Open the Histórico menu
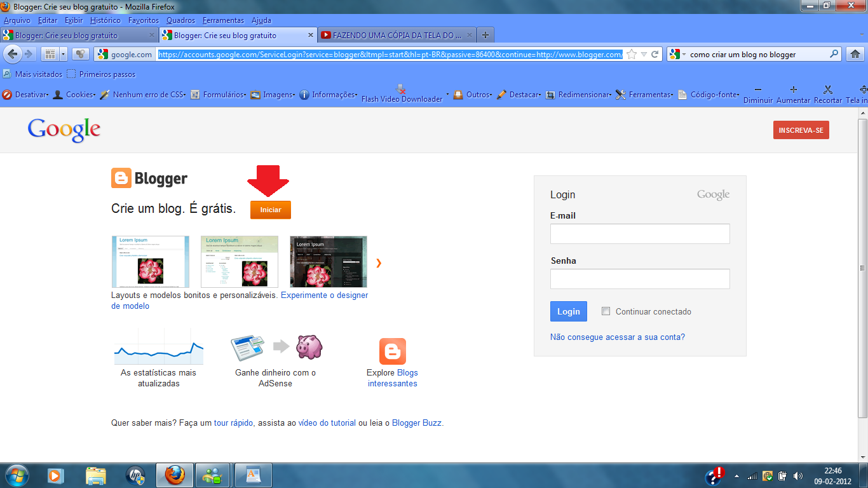The height and width of the screenshot is (488, 868). click(105, 20)
